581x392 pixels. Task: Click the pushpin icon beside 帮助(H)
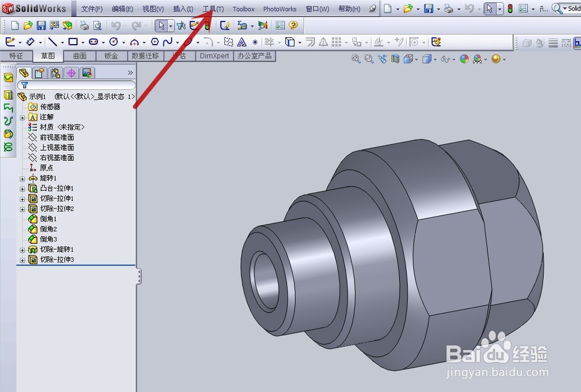373,9
